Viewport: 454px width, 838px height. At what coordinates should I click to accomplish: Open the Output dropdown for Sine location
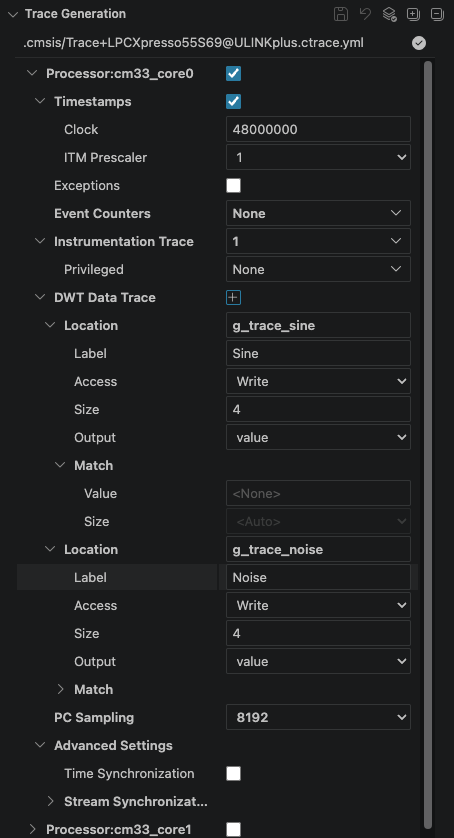[318, 438]
